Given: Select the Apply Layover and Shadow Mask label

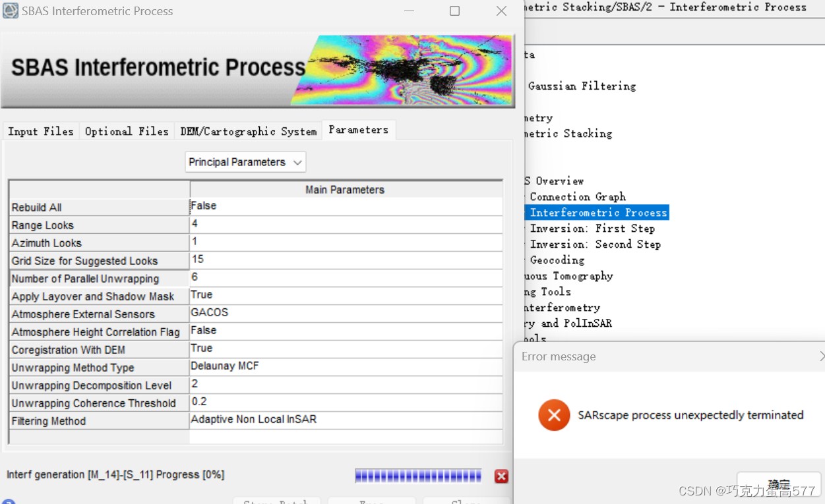Looking at the screenshot, I should pyautogui.click(x=100, y=296).
